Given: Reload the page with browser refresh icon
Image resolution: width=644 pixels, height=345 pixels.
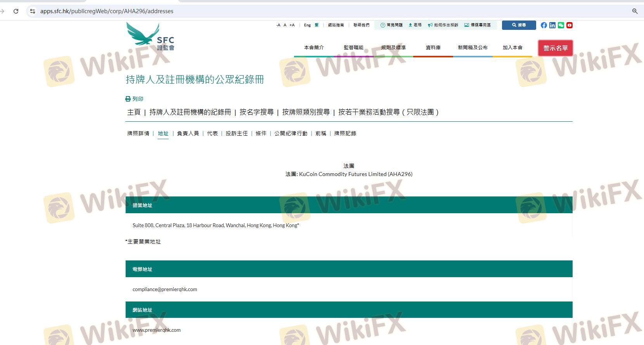Looking at the screenshot, I should (x=16, y=11).
